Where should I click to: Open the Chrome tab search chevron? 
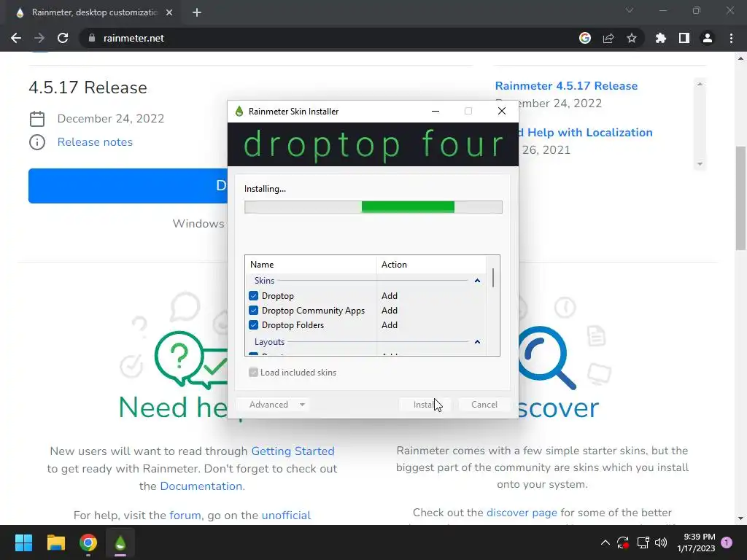coord(630,10)
